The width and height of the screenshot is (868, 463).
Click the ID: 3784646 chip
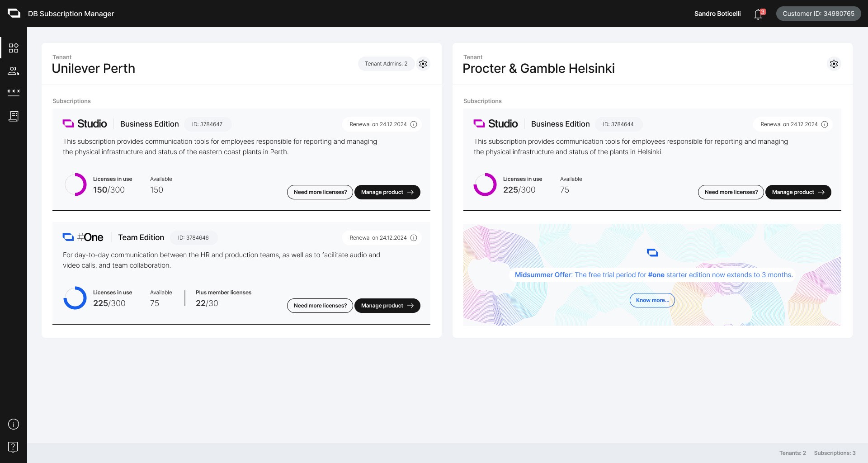(x=193, y=238)
